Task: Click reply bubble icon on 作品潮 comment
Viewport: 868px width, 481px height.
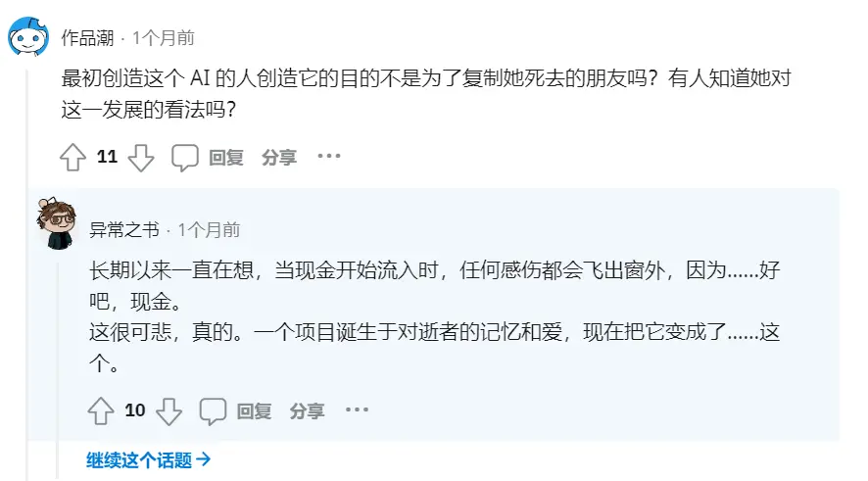Action: (x=185, y=157)
